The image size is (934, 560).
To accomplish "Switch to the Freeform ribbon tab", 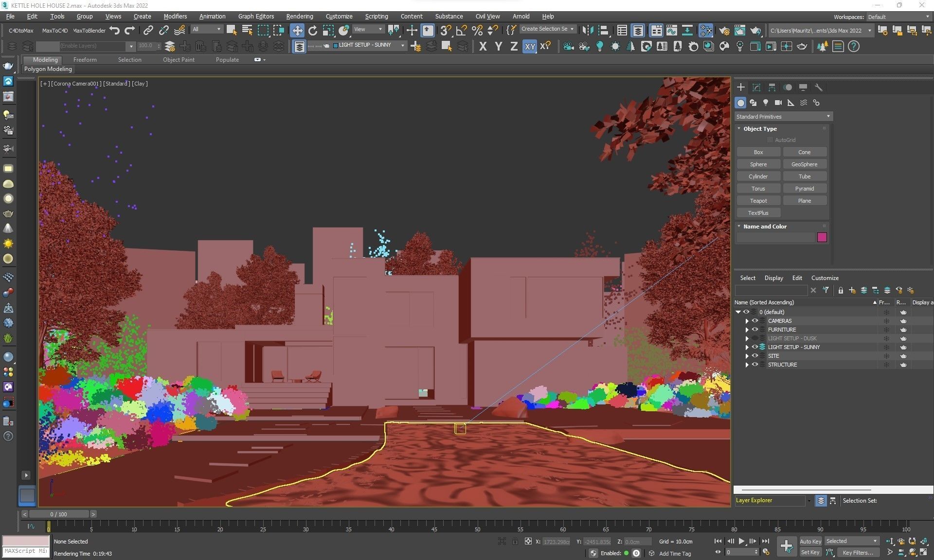I will click(x=85, y=60).
